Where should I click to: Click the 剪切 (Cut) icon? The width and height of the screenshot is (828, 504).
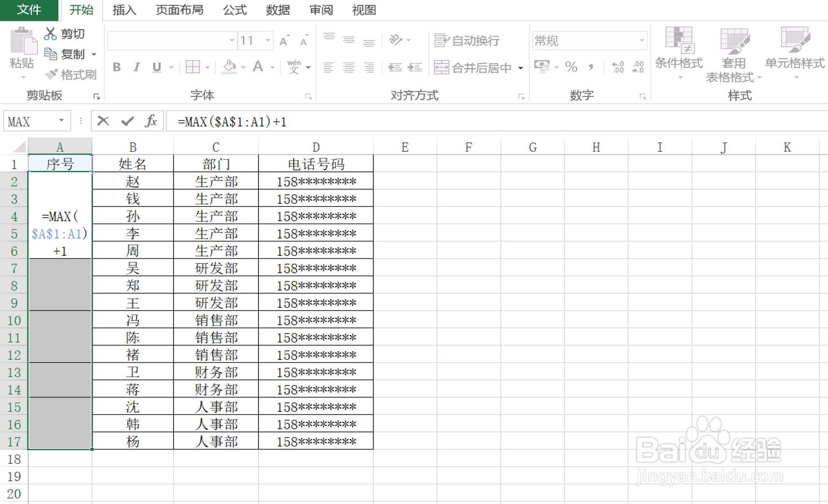pos(50,33)
